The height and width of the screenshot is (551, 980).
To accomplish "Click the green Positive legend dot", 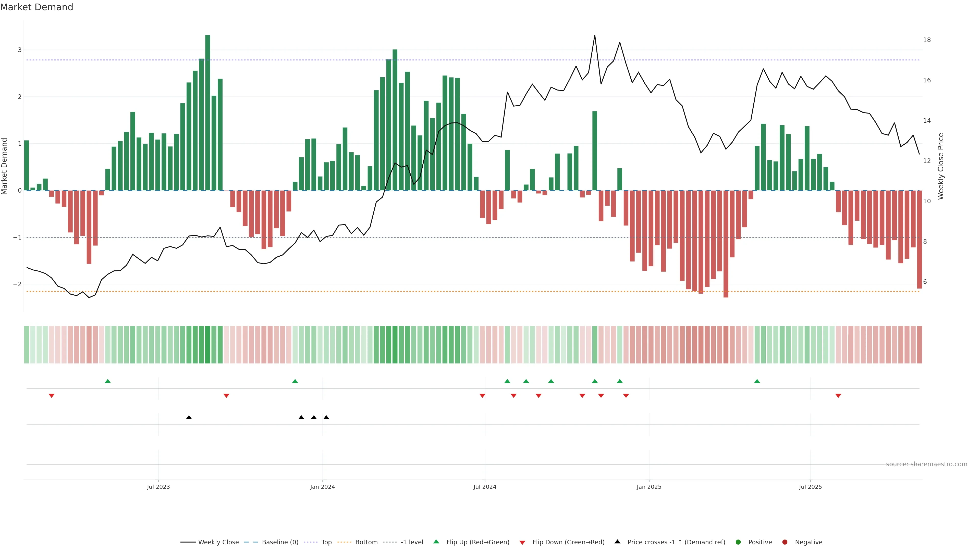I will (738, 542).
